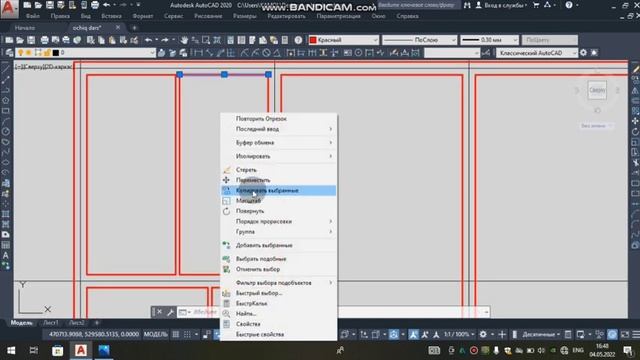This screenshot has width=640, height=360.
Task: Select the Circle tool in left toolbar
Action: tap(6, 131)
